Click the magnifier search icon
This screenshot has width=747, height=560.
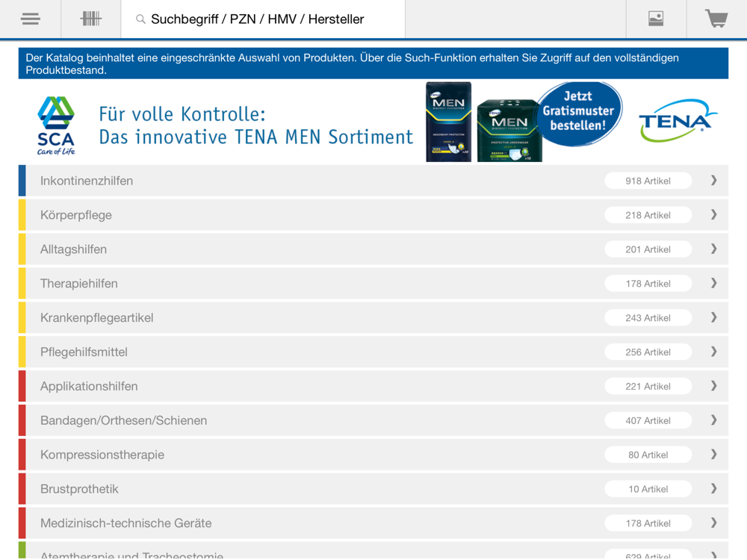tap(140, 19)
